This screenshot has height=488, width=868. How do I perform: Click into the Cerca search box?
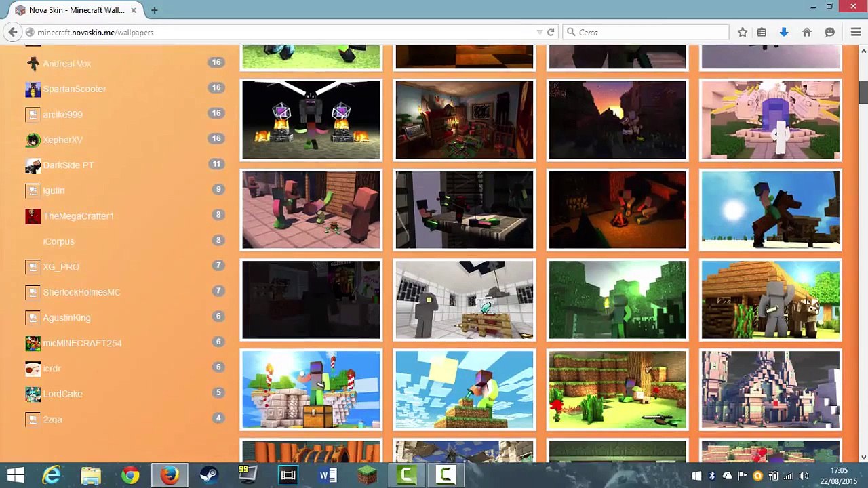(x=646, y=32)
